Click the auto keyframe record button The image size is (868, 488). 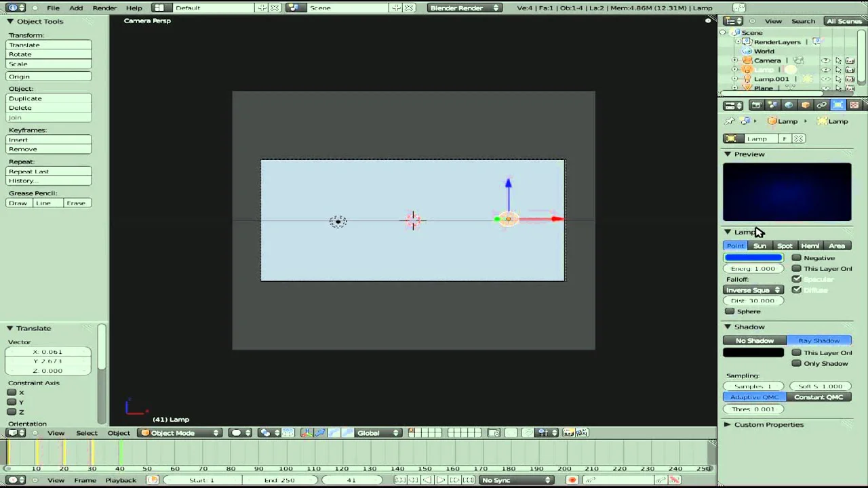pyautogui.click(x=572, y=480)
